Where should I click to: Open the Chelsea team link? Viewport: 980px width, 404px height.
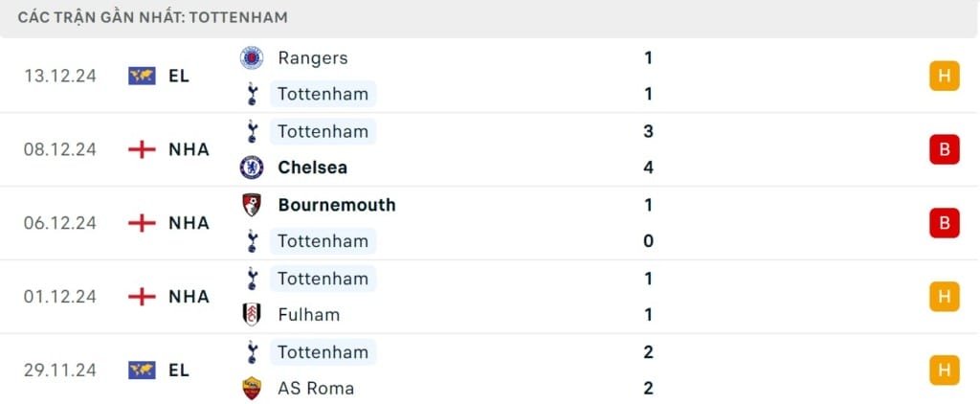click(x=312, y=168)
